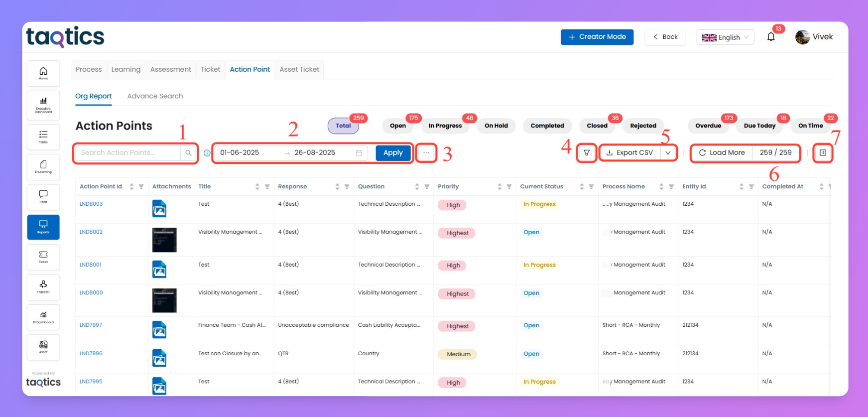
Task: Show the Due Today action points
Action: [x=759, y=126]
